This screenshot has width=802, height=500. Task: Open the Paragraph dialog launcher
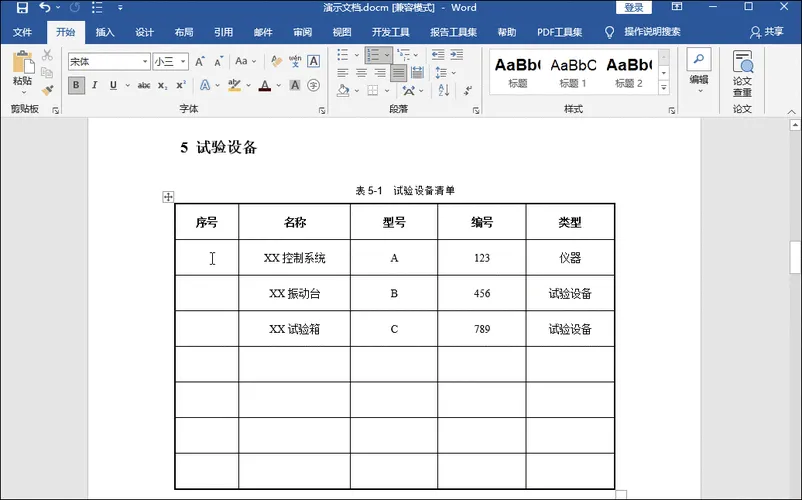pyautogui.click(x=476, y=110)
